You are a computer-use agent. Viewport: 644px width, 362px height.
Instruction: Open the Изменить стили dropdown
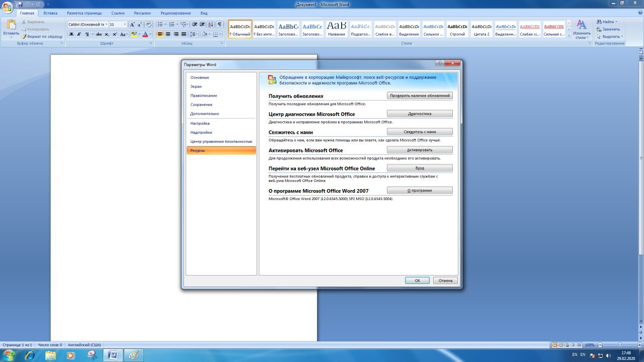click(x=582, y=30)
